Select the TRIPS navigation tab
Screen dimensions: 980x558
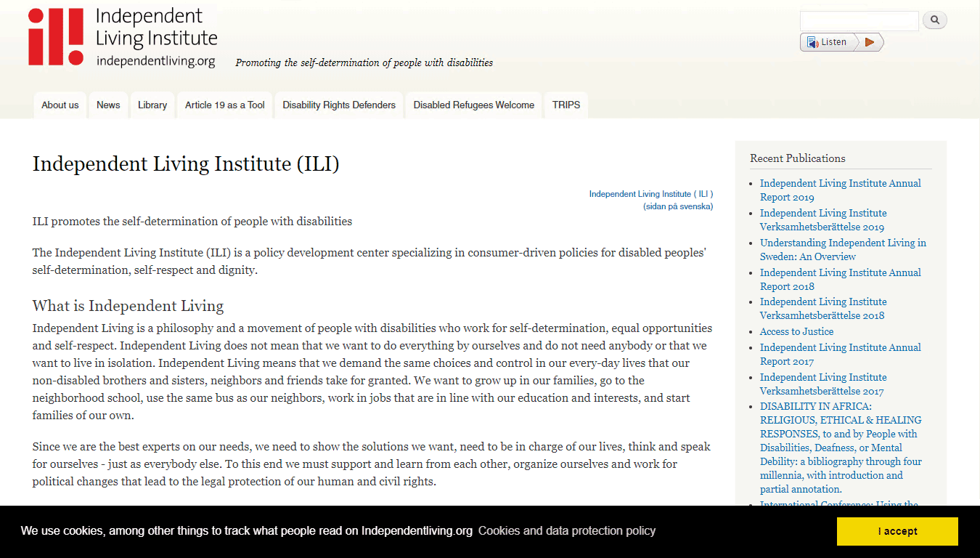(x=566, y=105)
